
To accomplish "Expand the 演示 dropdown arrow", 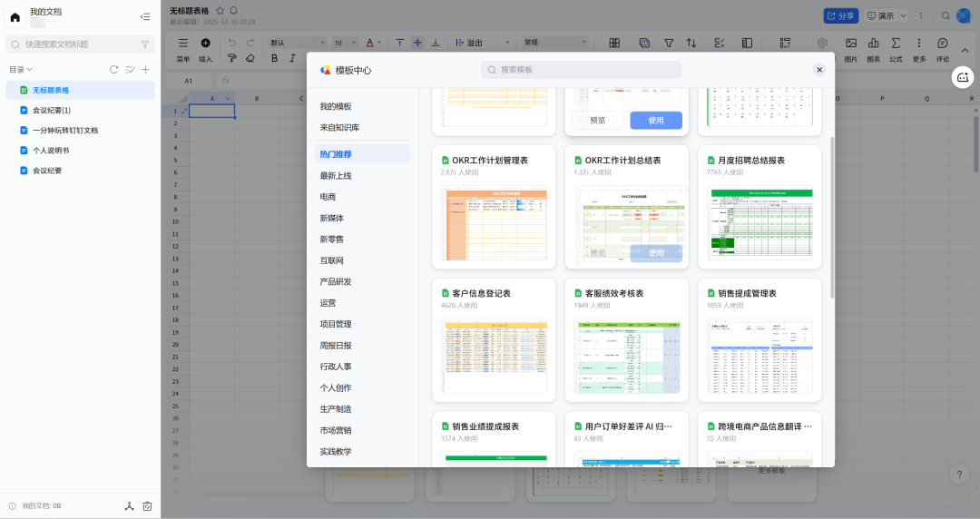I will (x=903, y=15).
